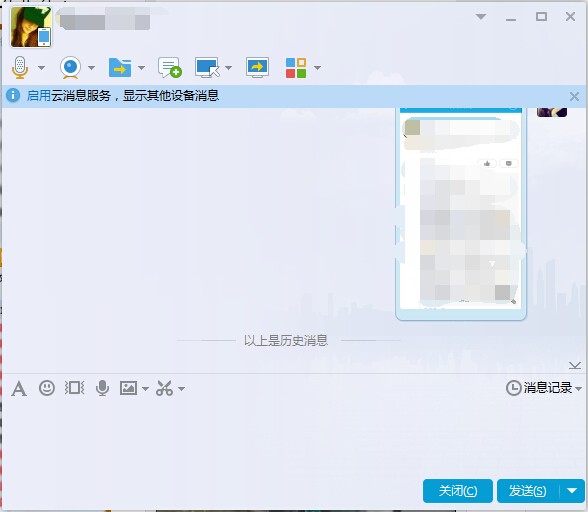Viewport: 588px width, 512px height.
Task: Click sender avatar beside the chat image
Action: pyautogui.click(x=552, y=112)
